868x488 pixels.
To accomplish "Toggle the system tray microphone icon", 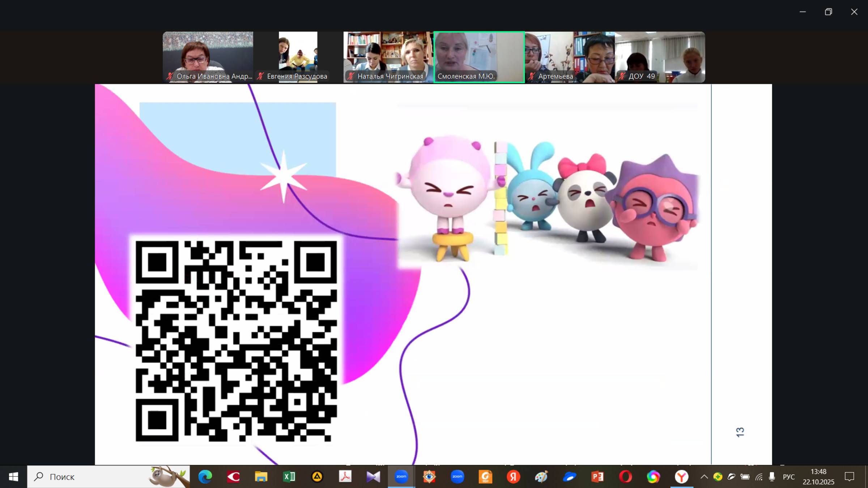I will coord(772,477).
